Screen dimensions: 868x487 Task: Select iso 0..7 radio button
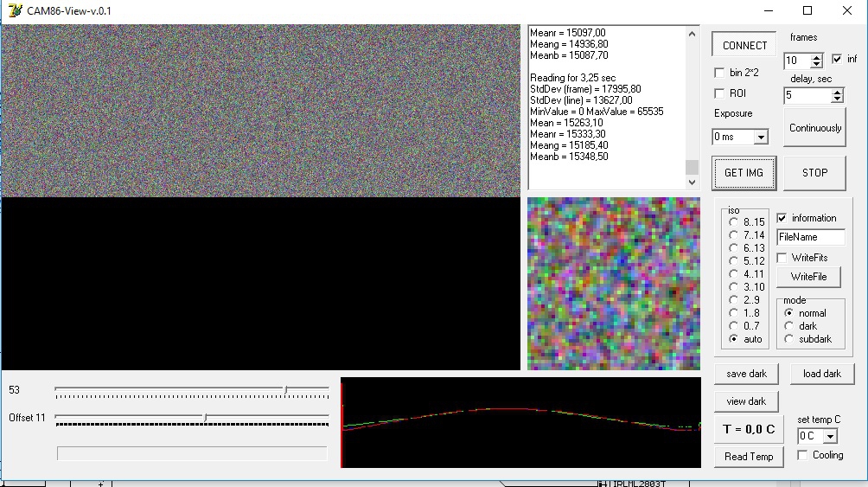[x=733, y=326]
